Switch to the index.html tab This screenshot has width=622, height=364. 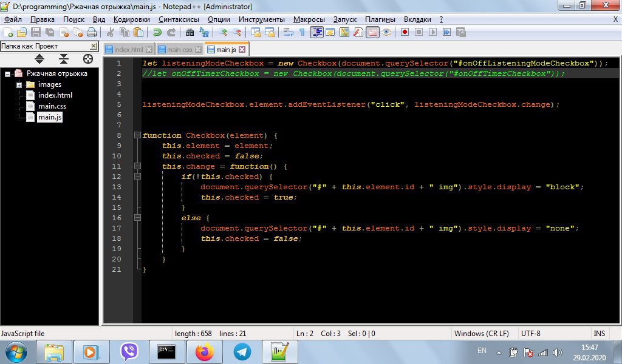coord(129,50)
